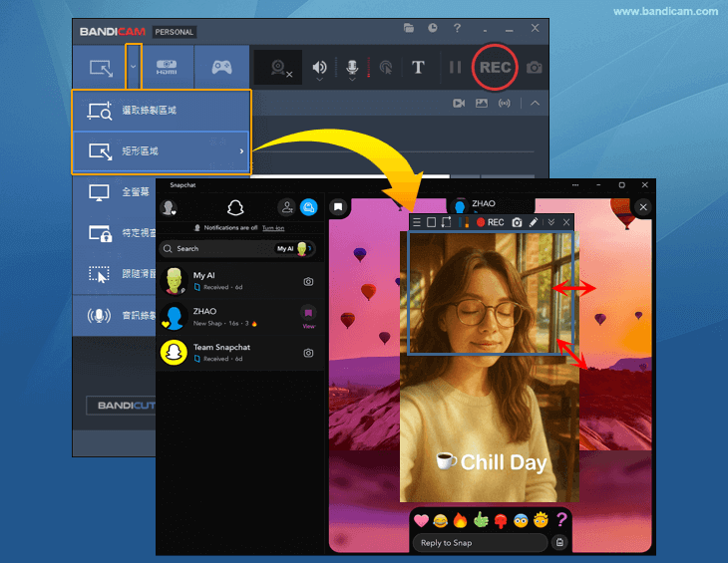The image size is (728, 563).
Task: React with laughing emoji
Action: [441, 521]
